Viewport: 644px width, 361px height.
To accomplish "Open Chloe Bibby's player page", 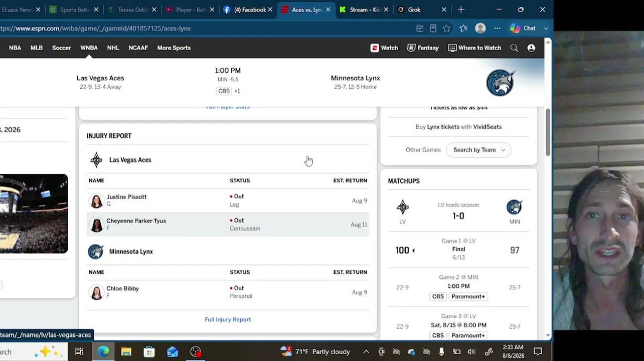I will click(x=122, y=289).
